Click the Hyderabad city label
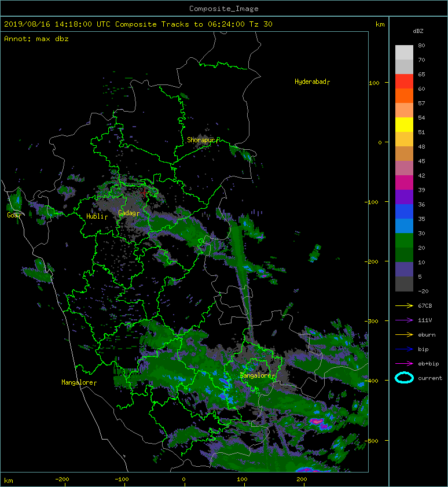 [x=312, y=82]
